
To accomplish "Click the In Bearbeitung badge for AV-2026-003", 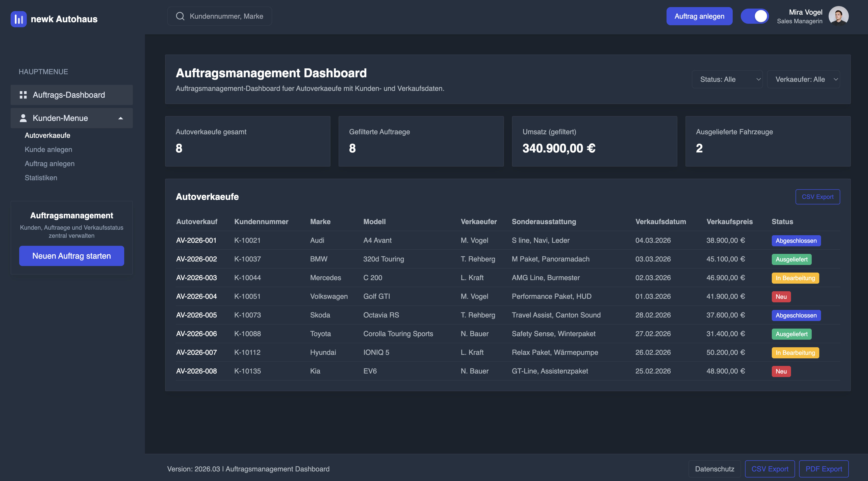I will pyautogui.click(x=795, y=278).
